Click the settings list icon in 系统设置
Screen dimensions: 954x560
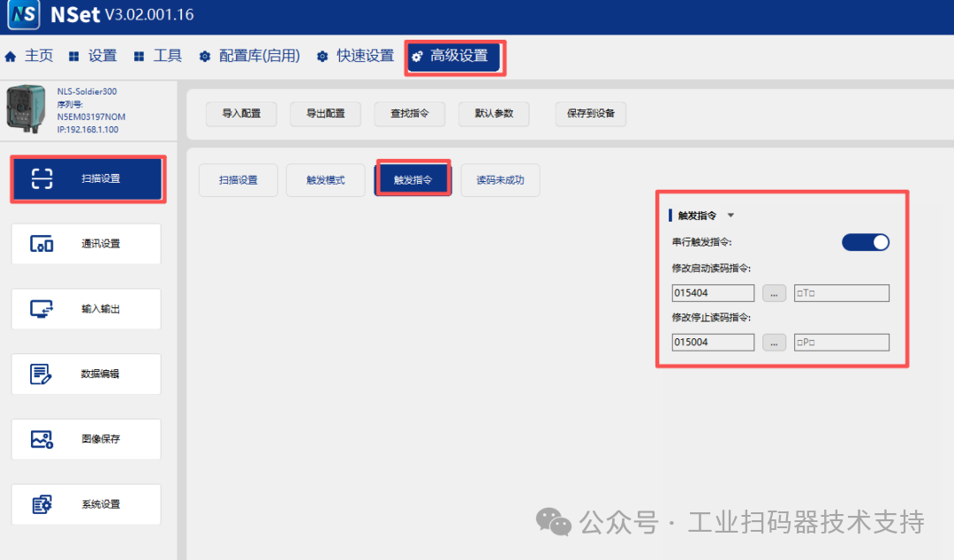click(42, 504)
